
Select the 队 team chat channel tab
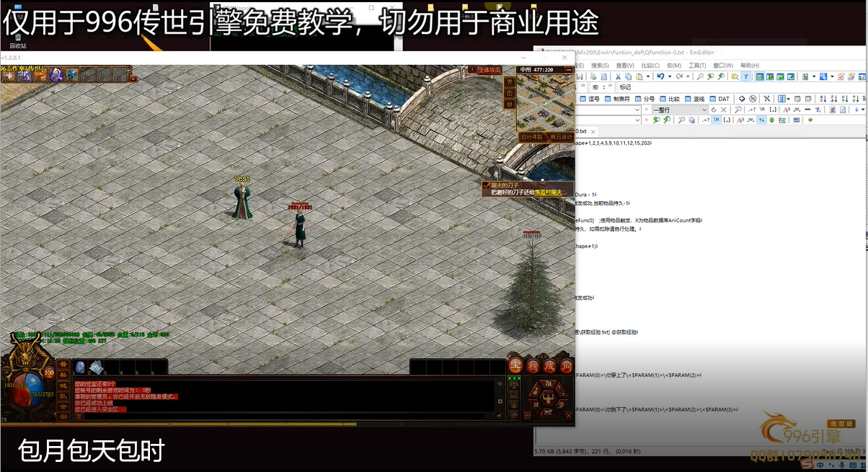63,396
